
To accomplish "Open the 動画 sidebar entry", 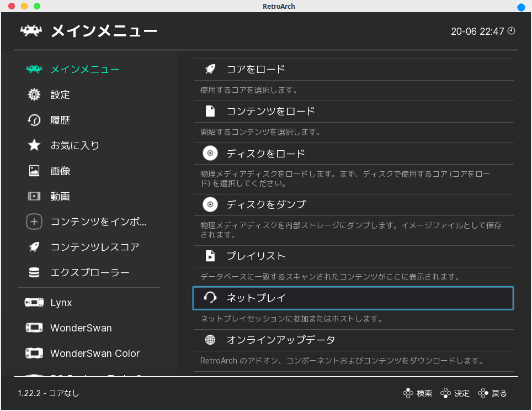I will click(x=60, y=196).
